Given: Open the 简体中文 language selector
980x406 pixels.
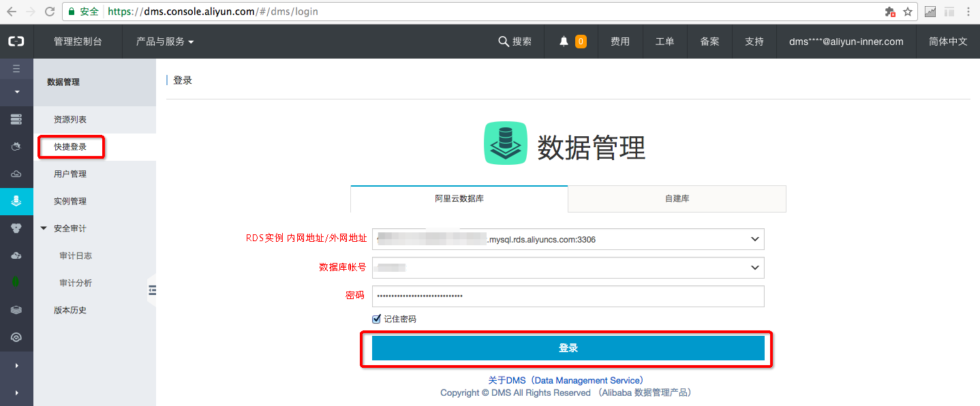Looking at the screenshot, I should [948, 42].
